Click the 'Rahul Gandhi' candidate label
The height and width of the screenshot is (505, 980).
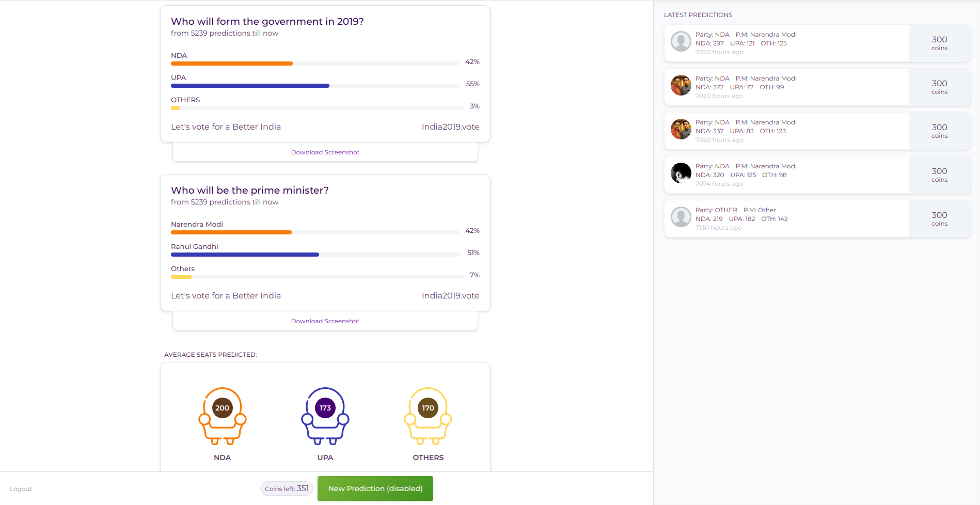(195, 247)
